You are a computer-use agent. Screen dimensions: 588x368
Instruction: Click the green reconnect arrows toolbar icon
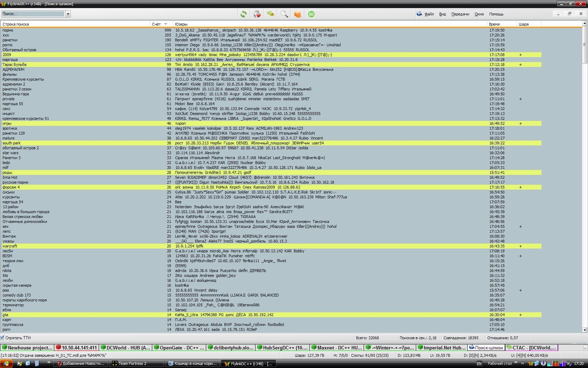point(243,14)
